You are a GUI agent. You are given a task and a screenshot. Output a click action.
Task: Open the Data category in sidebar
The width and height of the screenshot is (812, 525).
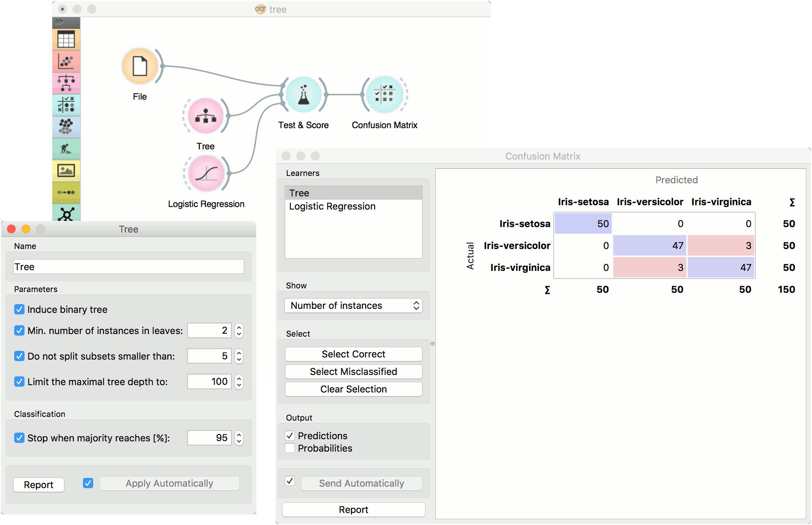(66, 39)
